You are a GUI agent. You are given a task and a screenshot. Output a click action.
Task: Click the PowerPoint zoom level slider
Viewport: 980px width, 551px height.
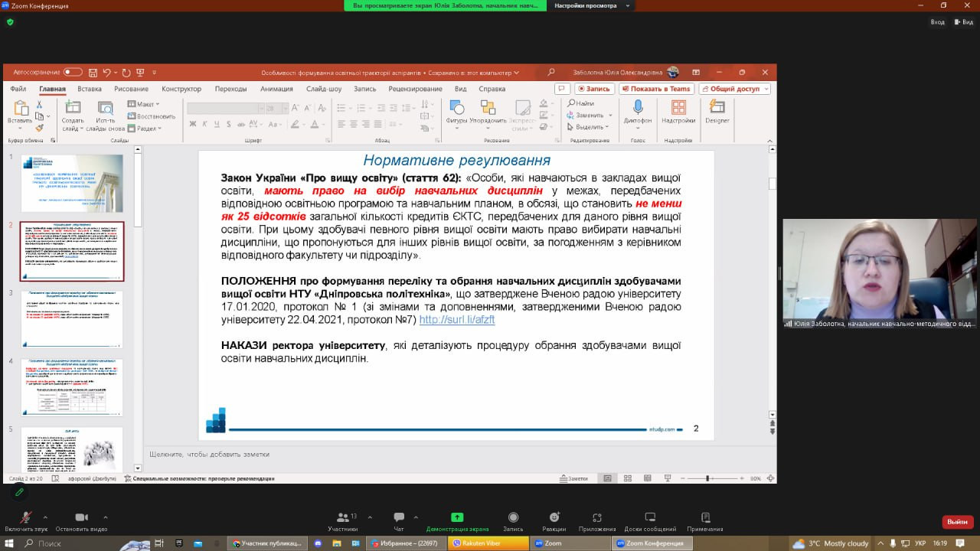point(708,478)
